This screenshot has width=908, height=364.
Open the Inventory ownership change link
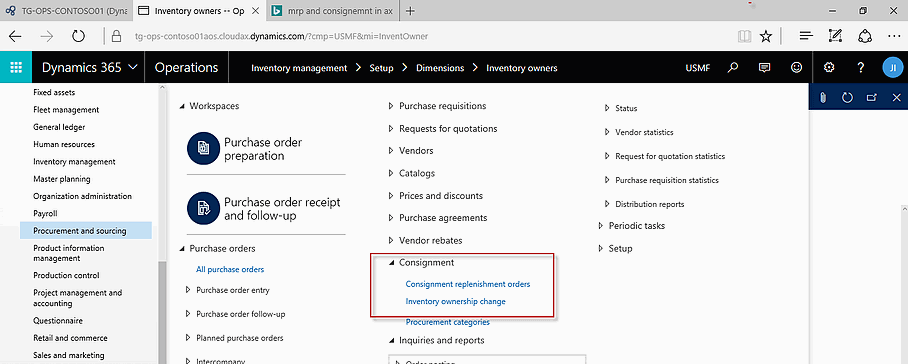456,302
